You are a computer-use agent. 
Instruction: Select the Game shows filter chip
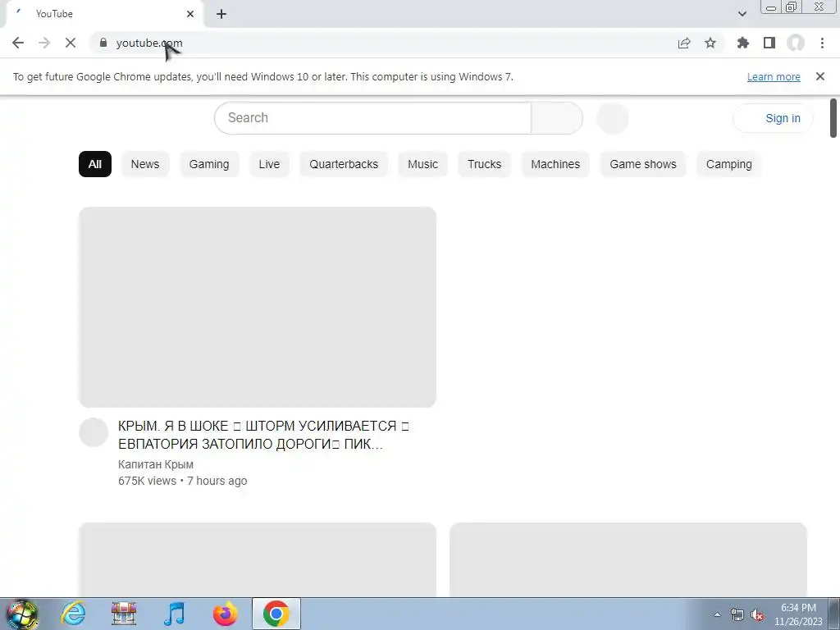(643, 164)
